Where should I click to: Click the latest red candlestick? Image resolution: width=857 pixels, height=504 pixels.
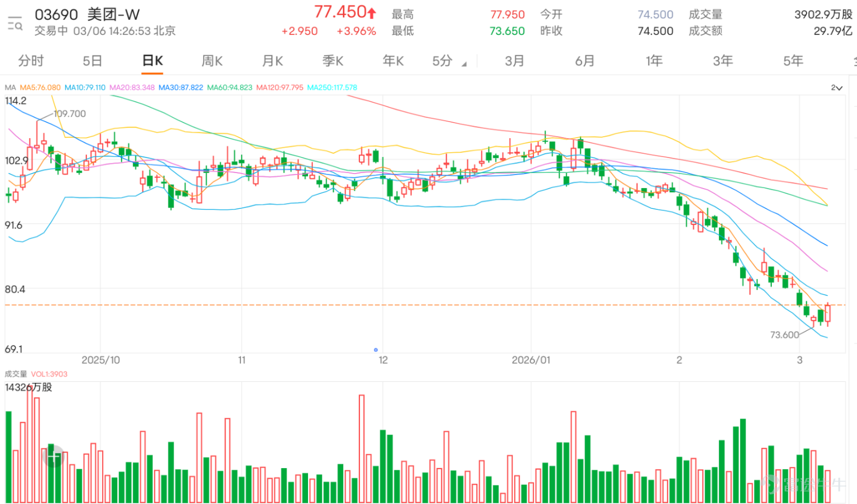pyautogui.click(x=828, y=314)
